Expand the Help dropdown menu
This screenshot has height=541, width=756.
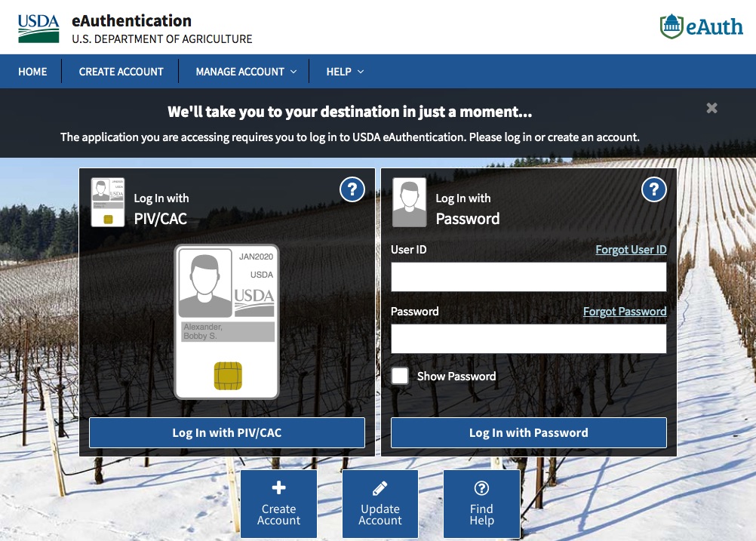[345, 72]
